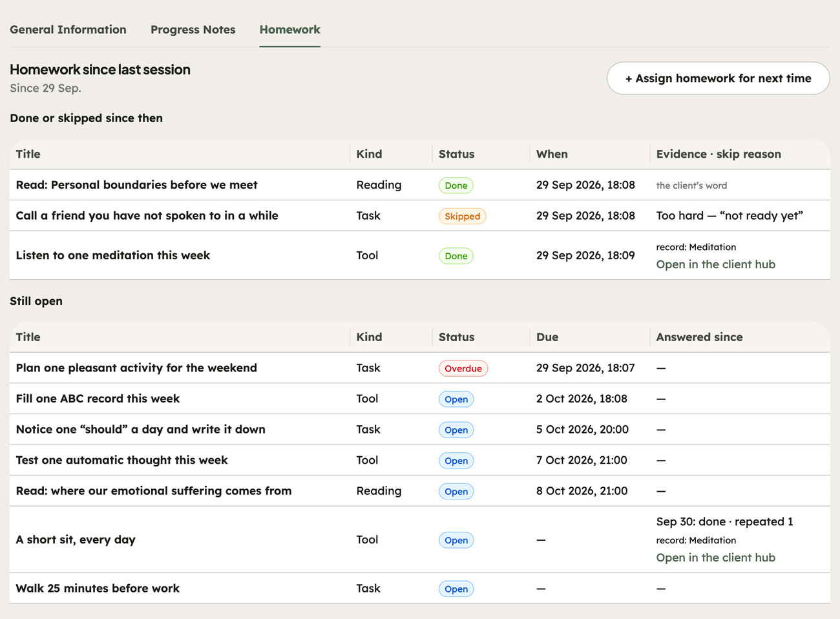Click the "When" column header
840x619 pixels.
[x=552, y=154]
